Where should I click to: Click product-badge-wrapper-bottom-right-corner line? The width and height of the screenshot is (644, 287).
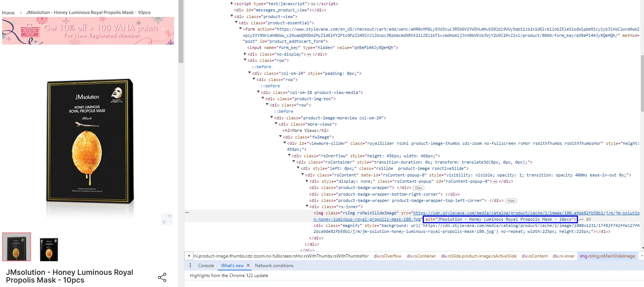[385, 194]
